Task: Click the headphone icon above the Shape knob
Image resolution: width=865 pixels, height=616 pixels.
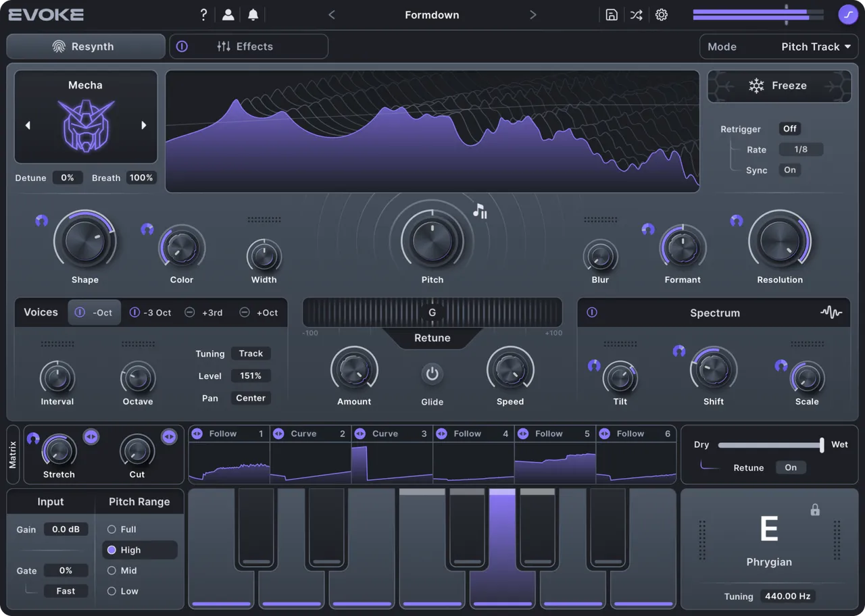Action: [41, 220]
